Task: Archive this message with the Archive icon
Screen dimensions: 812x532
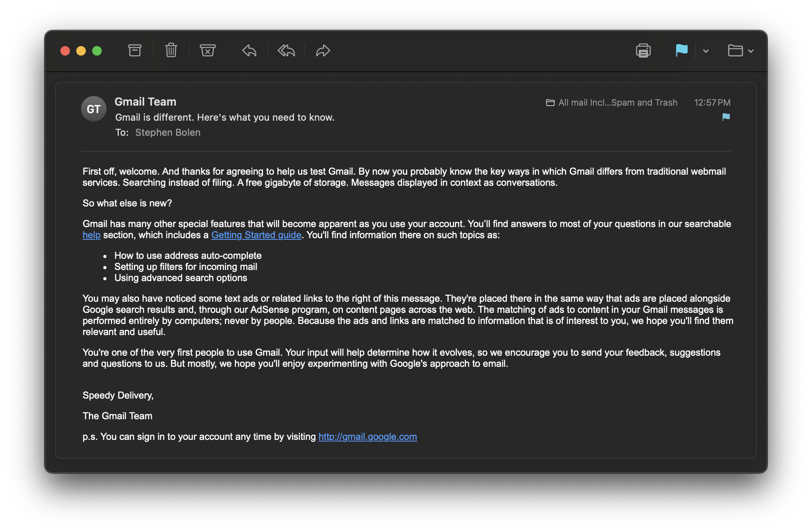Action: [135, 50]
